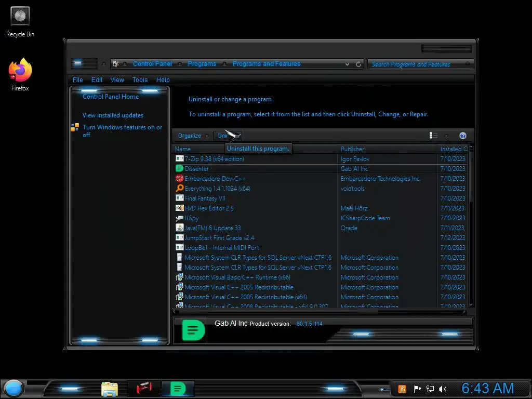Click the Uninstall toolbar button
This screenshot has width=532, height=399.
coord(228,136)
